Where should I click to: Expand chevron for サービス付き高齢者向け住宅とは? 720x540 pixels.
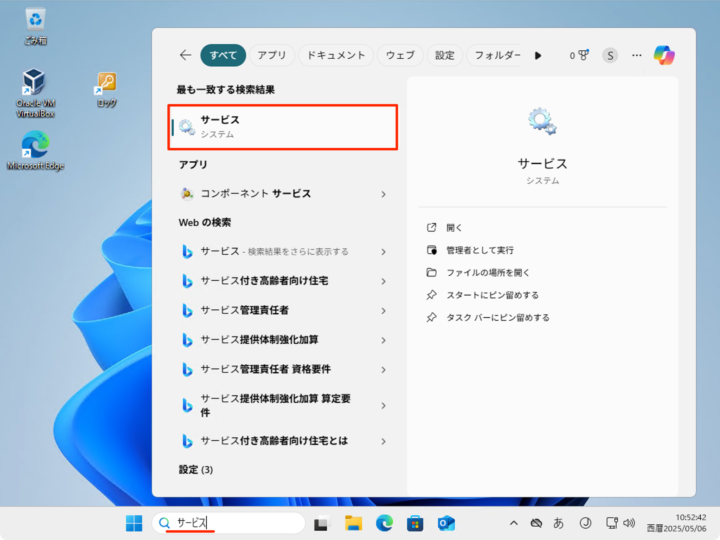coord(383,441)
